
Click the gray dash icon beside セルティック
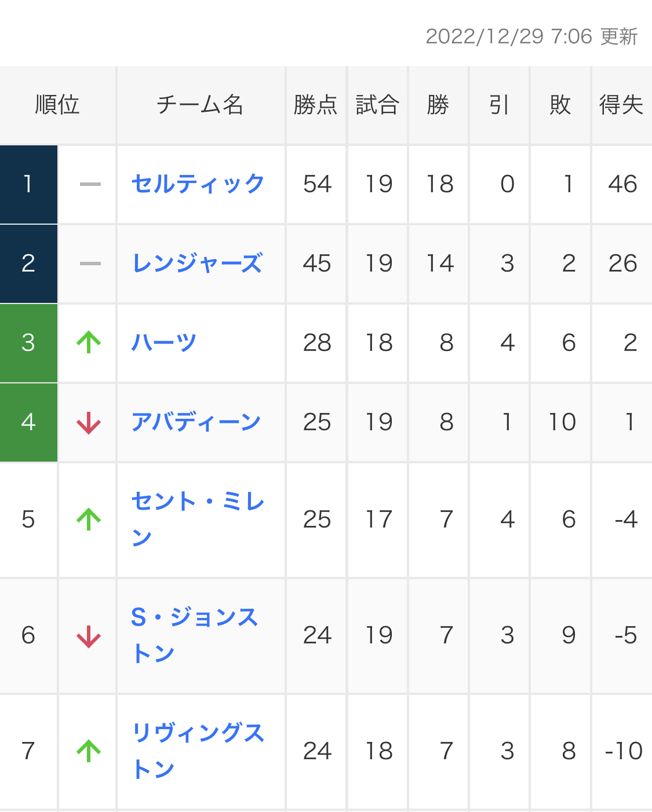point(90,184)
